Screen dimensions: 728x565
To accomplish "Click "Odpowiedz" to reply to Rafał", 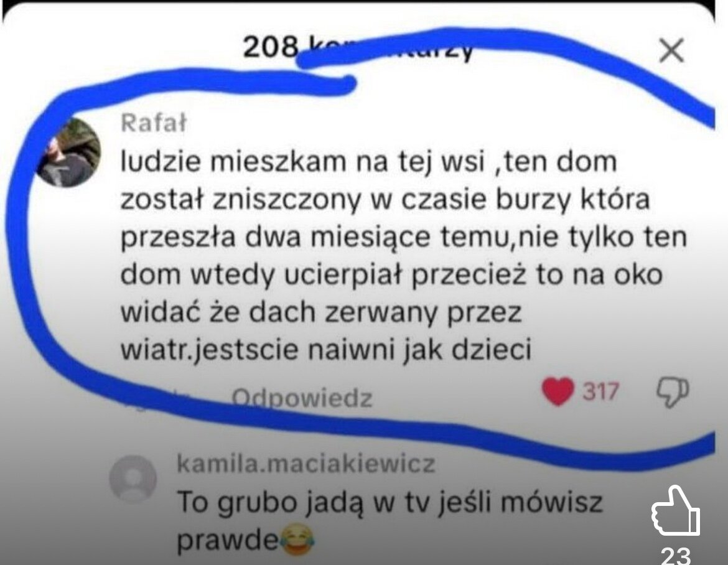I will (x=302, y=398).
